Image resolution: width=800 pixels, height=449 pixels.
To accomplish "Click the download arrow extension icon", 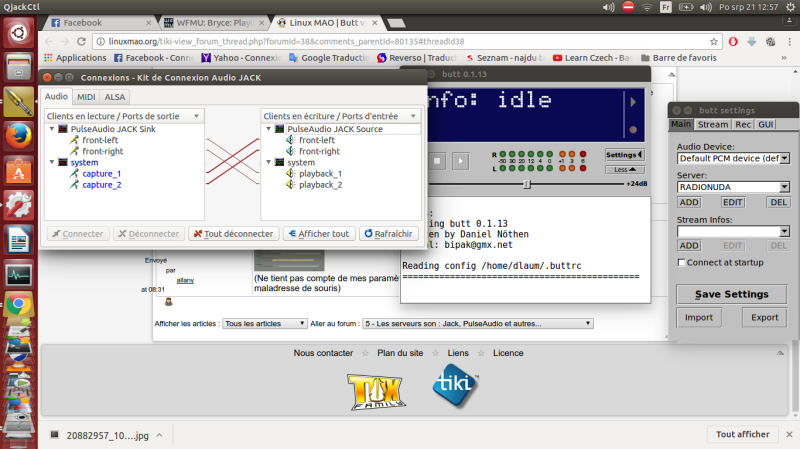I will (x=752, y=41).
